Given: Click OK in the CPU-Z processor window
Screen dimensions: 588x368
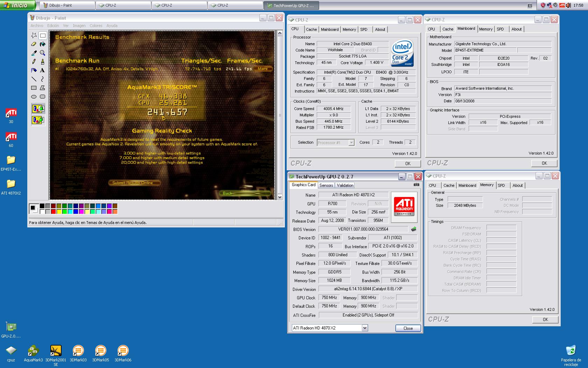Looking at the screenshot, I should tap(408, 163).
